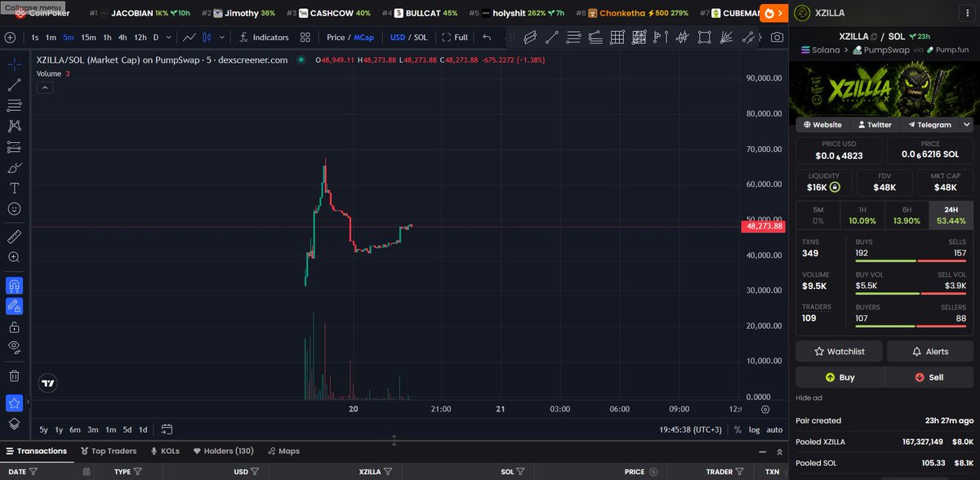
Task: Open the chart style dropdown arrow
Action: coord(220,38)
